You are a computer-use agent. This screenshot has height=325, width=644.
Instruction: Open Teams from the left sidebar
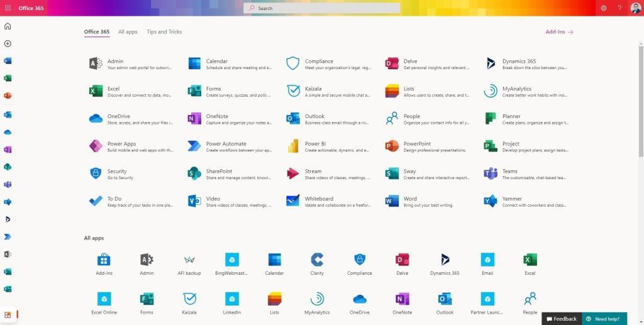8,184
